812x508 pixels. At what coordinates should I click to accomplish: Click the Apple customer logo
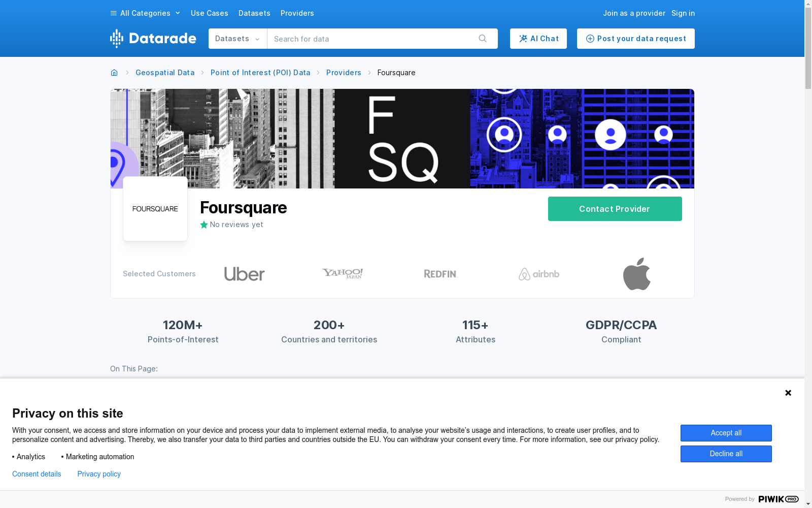tap(637, 274)
